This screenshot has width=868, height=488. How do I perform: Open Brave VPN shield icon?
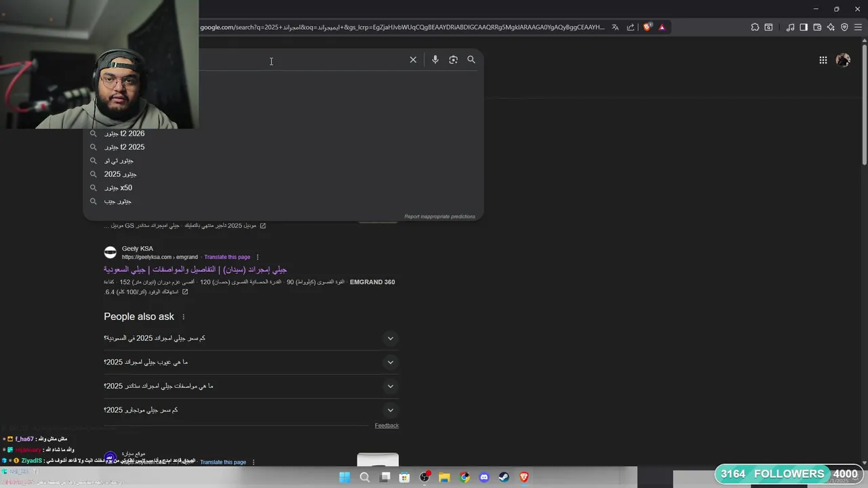click(x=844, y=27)
